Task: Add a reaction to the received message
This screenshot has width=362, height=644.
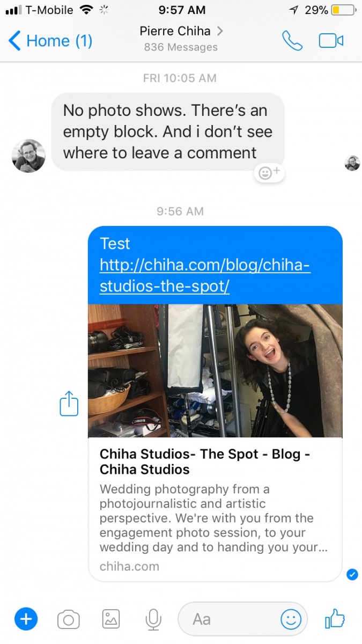Action: [269, 173]
